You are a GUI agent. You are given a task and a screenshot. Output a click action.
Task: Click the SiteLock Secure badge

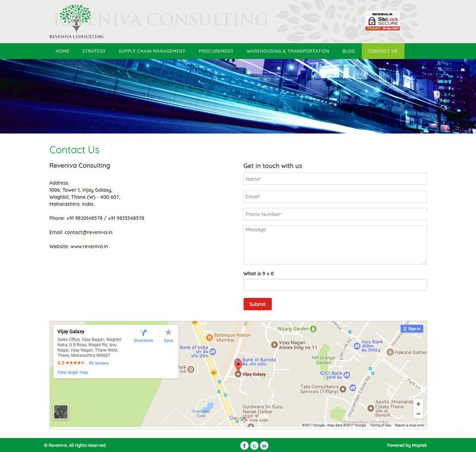coord(383,21)
